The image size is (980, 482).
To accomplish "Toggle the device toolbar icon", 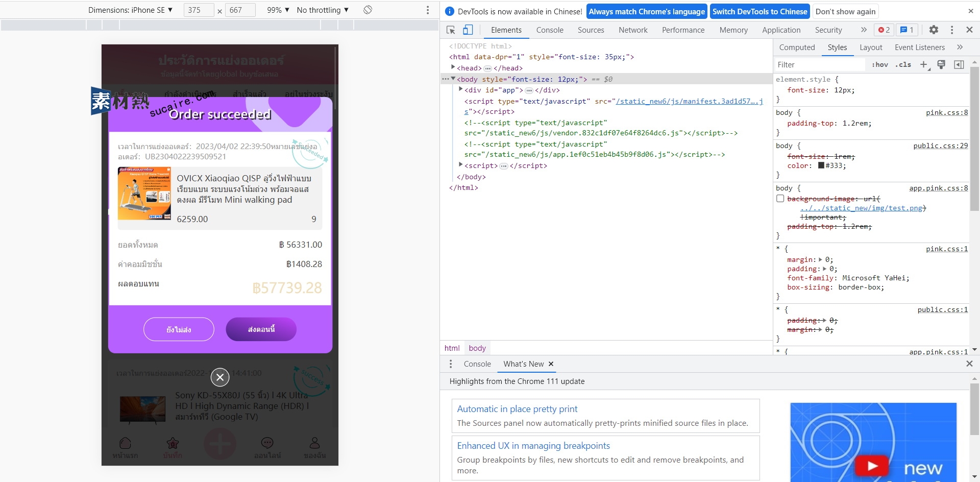I will (468, 30).
